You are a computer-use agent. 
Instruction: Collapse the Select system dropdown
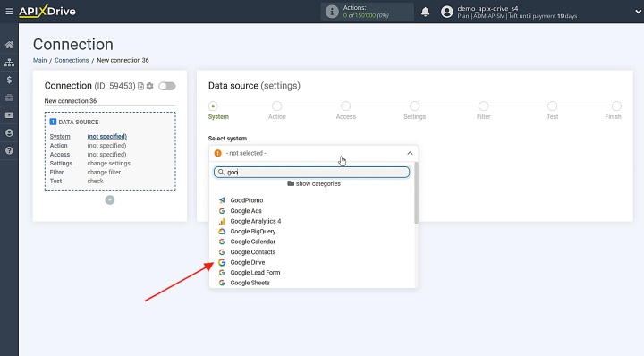pyautogui.click(x=314, y=153)
